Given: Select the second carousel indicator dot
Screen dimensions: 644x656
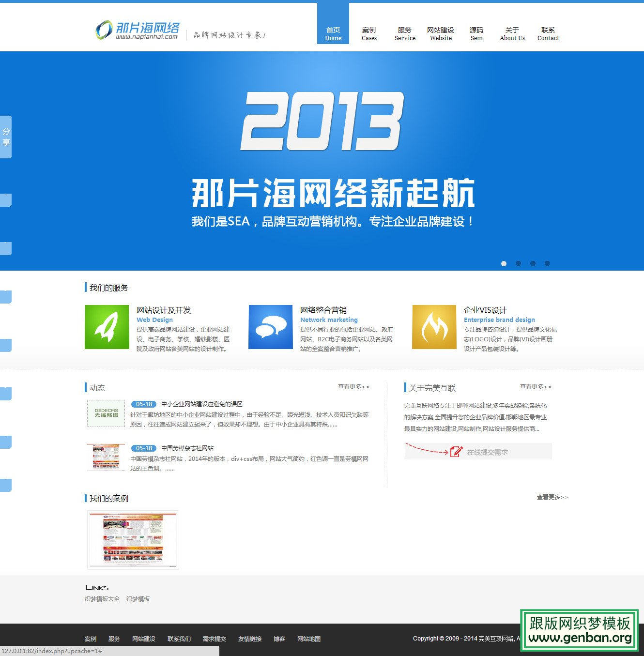Looking at the screenshot, I should [519, 263].
